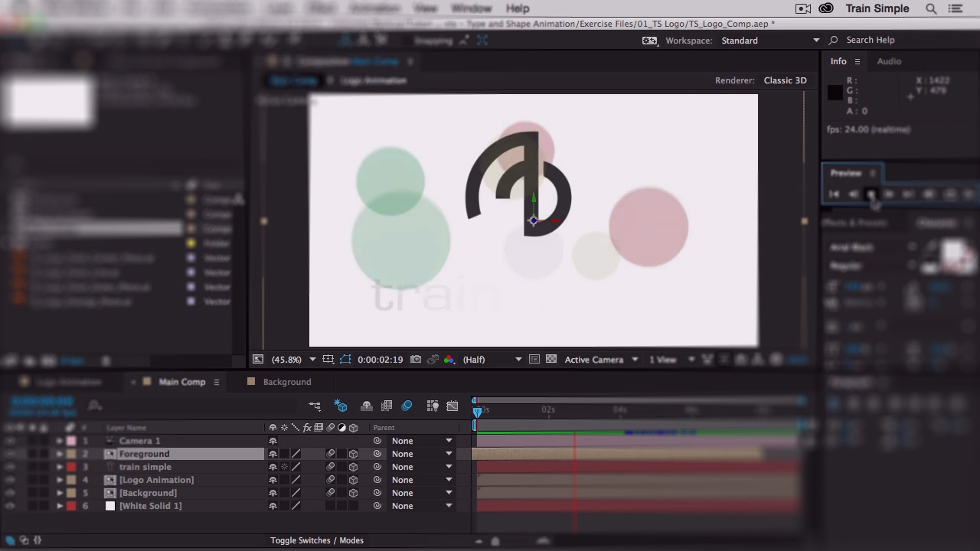Toggle 3D Layer switch for train simple

(x=353, y=467)
